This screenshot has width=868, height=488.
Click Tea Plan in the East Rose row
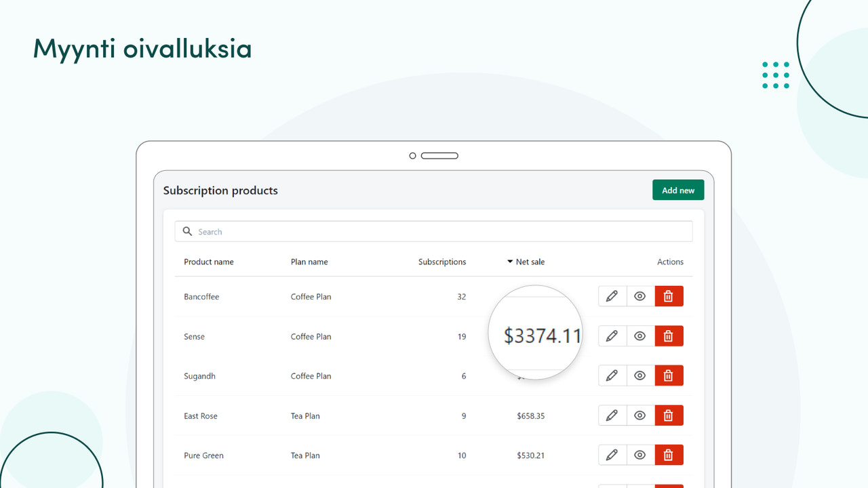(x=305, y=416)
